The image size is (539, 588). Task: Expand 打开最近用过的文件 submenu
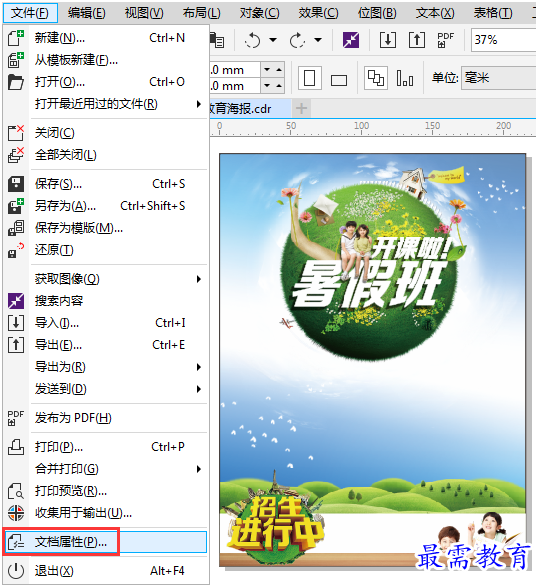[x=199, y=104]
